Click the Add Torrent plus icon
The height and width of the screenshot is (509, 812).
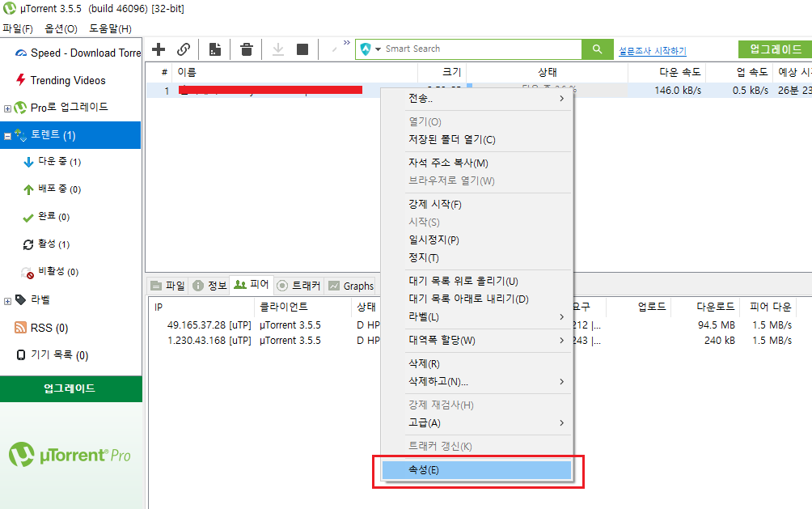[x=159, y=49]
